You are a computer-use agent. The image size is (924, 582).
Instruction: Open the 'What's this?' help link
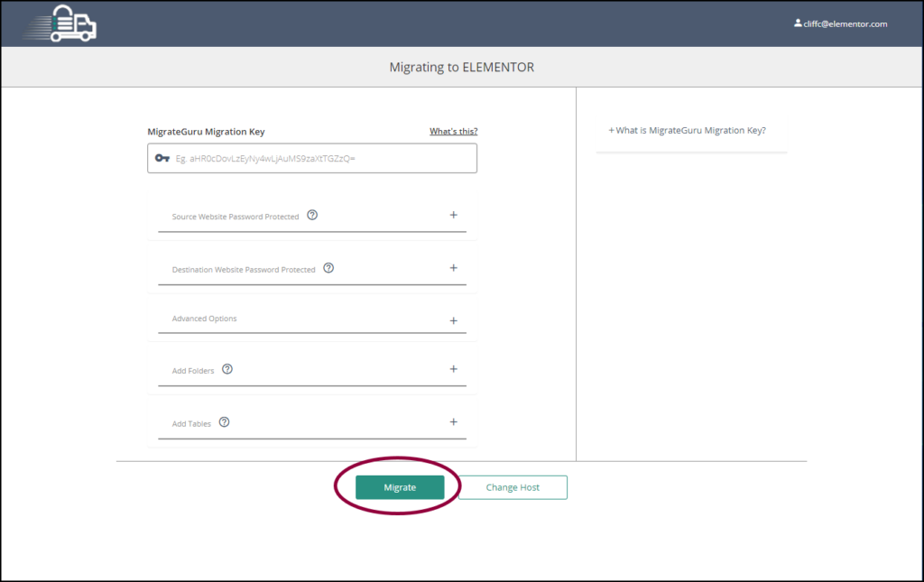pyautogui.click(x=453, y=131)
